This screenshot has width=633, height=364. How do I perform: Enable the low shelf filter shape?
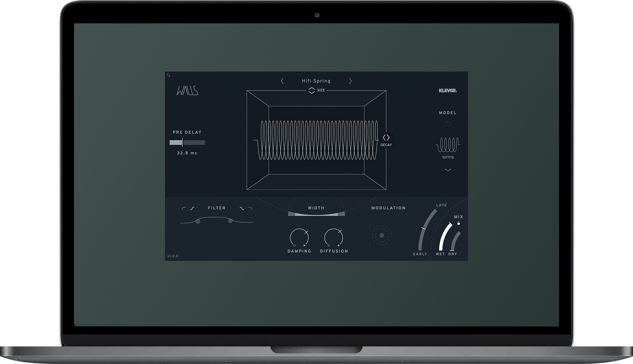tap(192, 208)
